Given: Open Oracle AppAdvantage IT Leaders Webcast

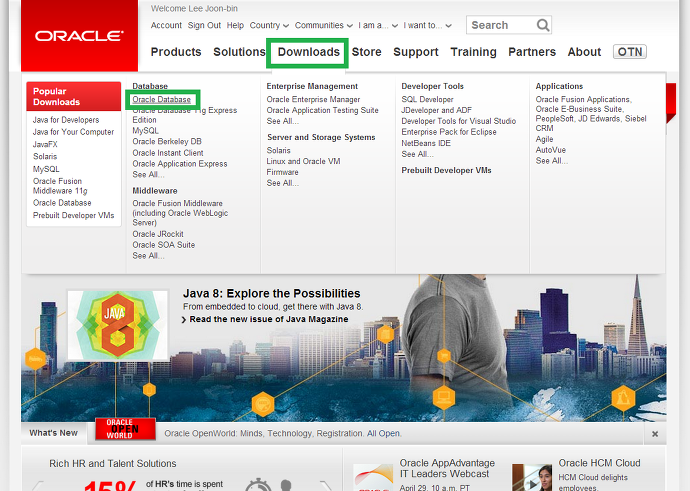Looking at the screenshot, I should point(447,469).
